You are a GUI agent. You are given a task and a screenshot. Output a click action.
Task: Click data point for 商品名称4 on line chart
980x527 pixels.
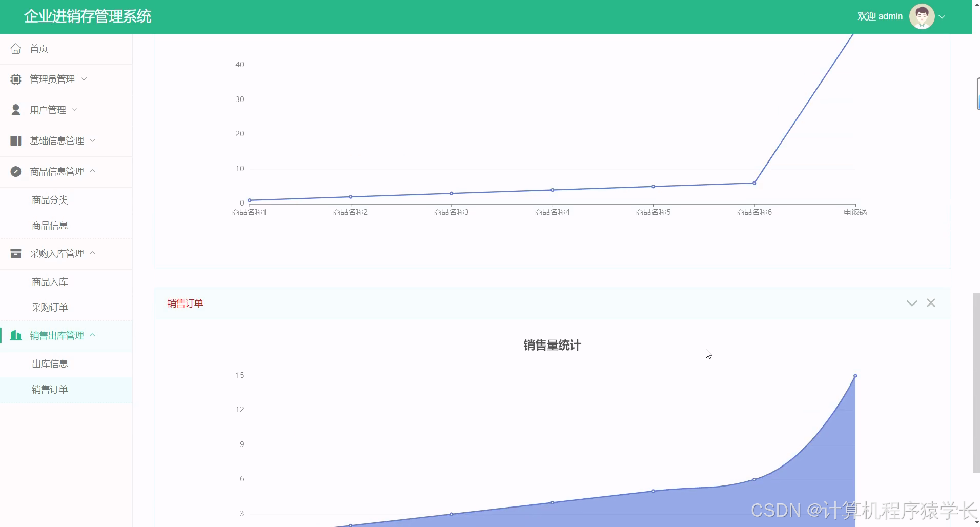click(553, 190)
